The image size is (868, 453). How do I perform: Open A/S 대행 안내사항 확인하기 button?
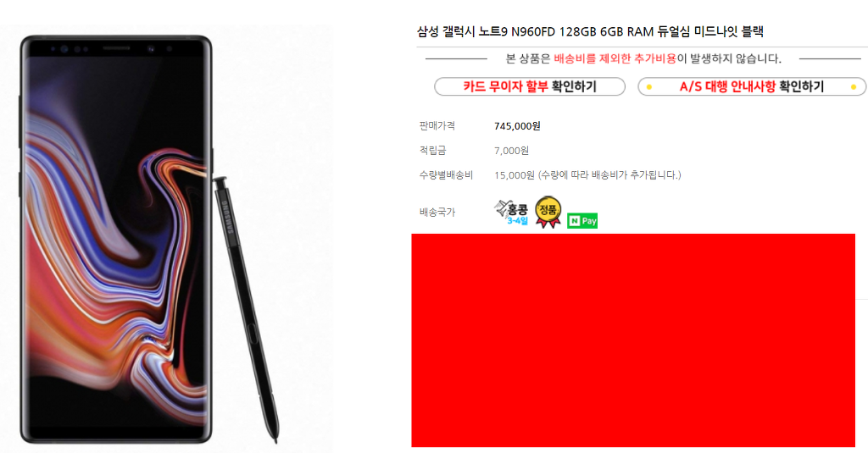tap(752, 86)
